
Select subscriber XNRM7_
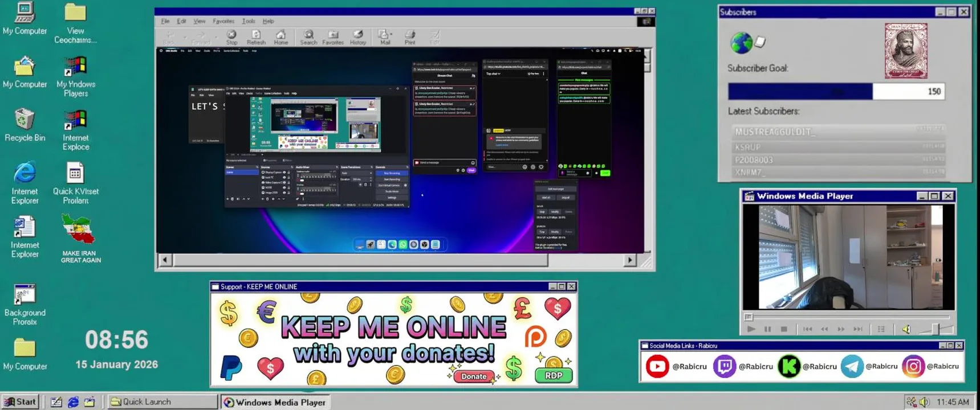(838, 172)
